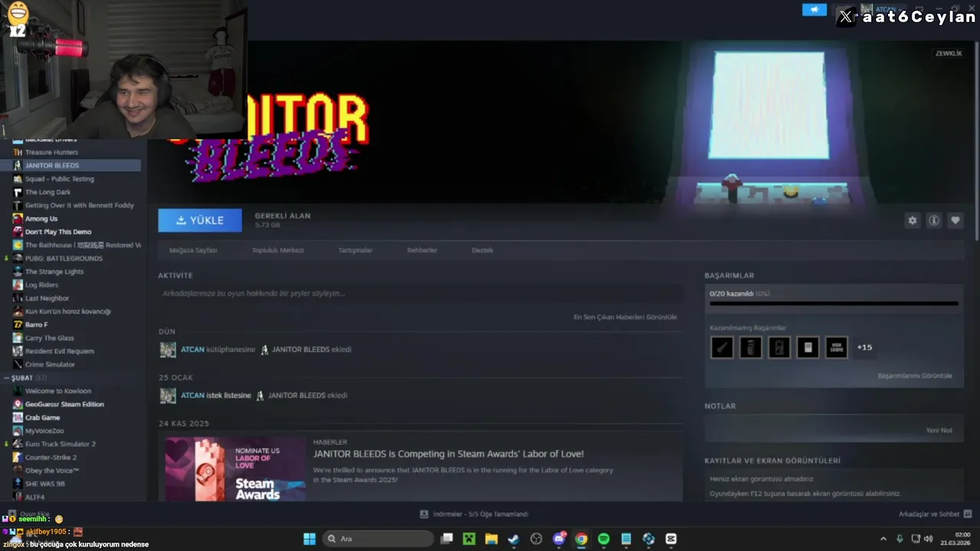Open Minecraft from the taskbar
Viewport: 980px width, 551px height.
click(x=469, y=539)
